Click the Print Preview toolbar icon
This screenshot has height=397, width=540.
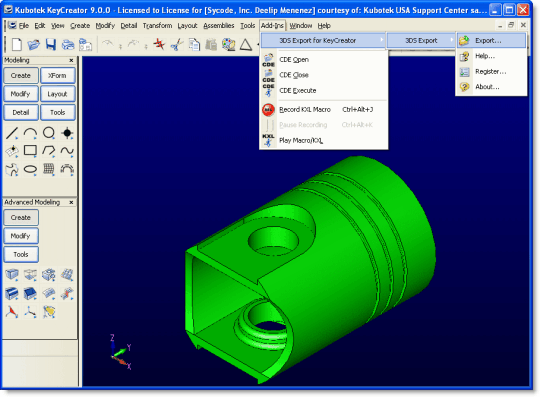[x=85, y=45]
